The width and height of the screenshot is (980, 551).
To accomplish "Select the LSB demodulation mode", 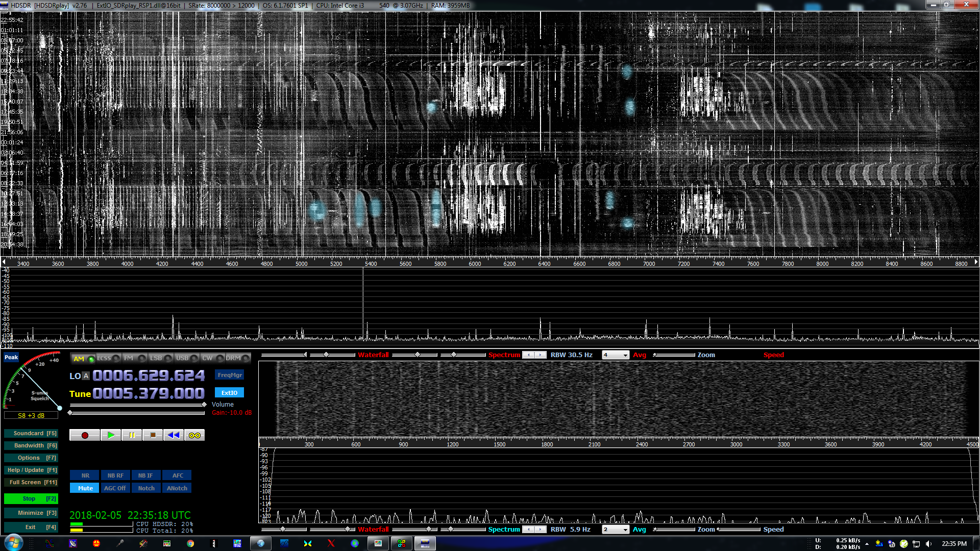I will point(156,358).
